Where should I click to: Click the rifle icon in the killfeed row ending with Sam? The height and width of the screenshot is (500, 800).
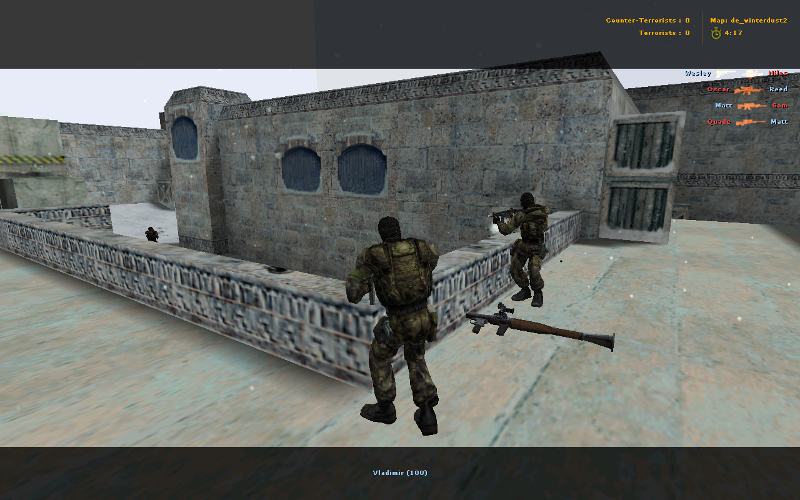point(752,106)
